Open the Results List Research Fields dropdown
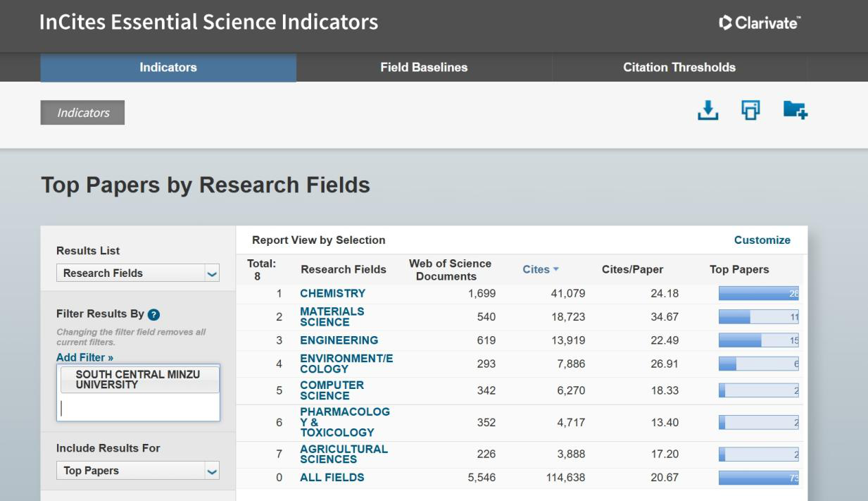 138,273
